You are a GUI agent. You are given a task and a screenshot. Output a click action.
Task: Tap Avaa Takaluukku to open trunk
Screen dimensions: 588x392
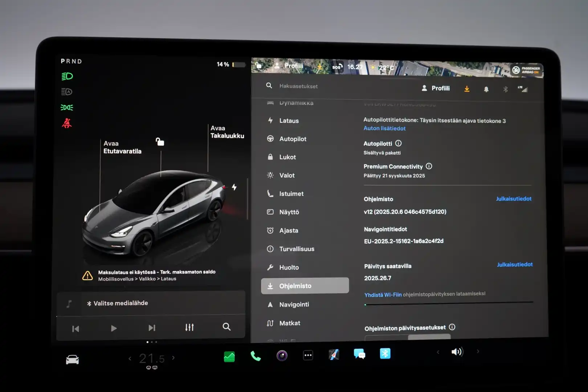point(227,132)
